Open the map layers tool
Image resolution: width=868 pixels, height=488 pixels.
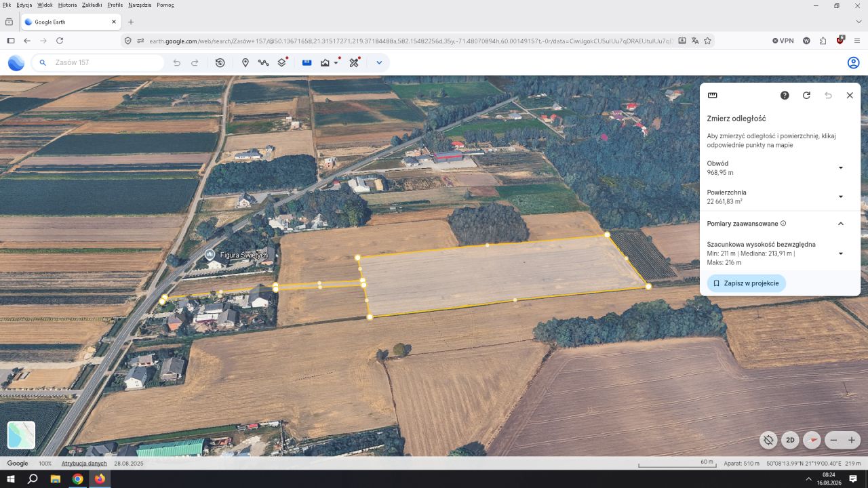282,63
